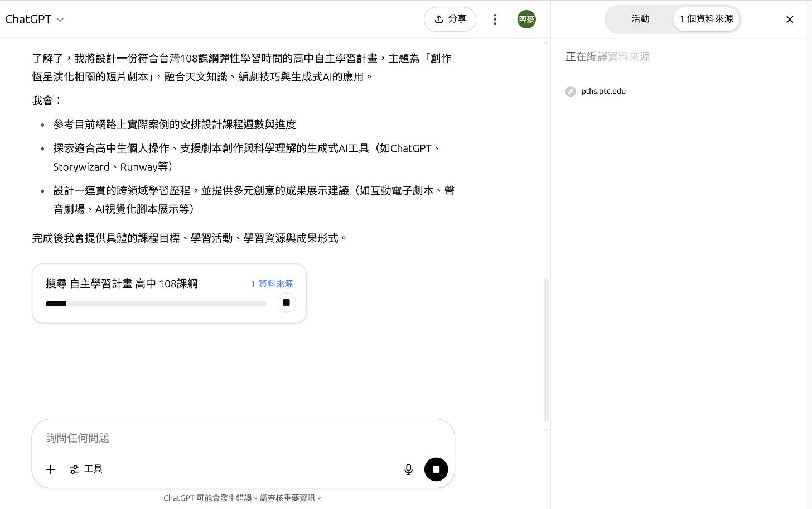Click the 搜尋 自主學習計畫 高中 108課綱 text
Image resolution: width=812 pixels, height=509 pixels.
[122, 284]
